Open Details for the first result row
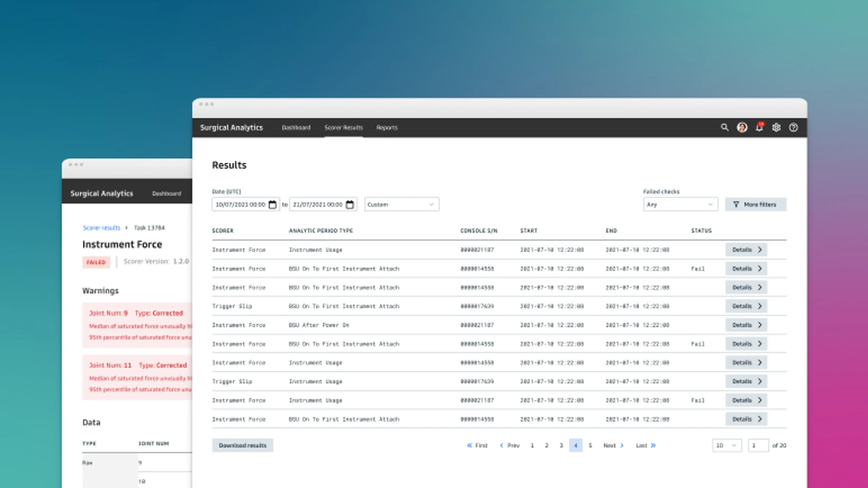 (x=746, y=250)
